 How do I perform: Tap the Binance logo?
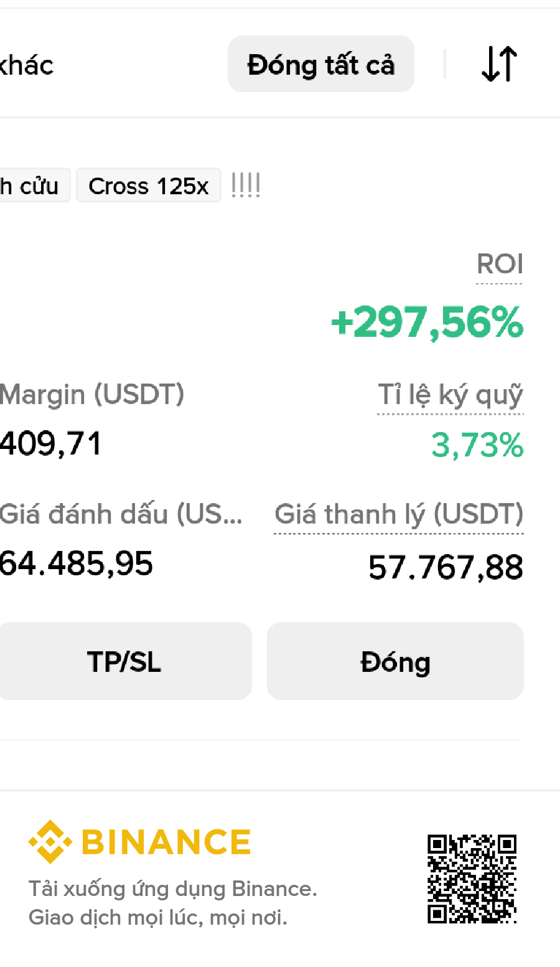pos(139,842)
